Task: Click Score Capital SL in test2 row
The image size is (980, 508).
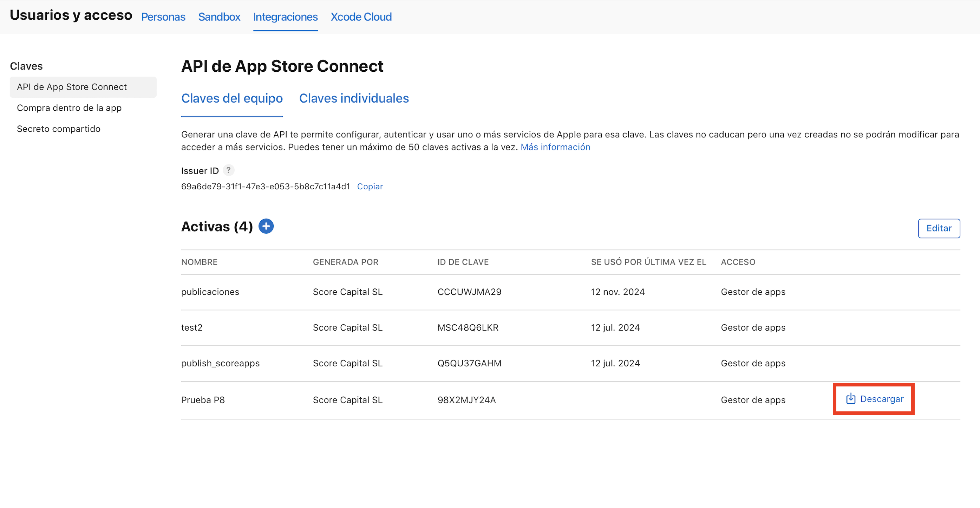Action: 348,328
